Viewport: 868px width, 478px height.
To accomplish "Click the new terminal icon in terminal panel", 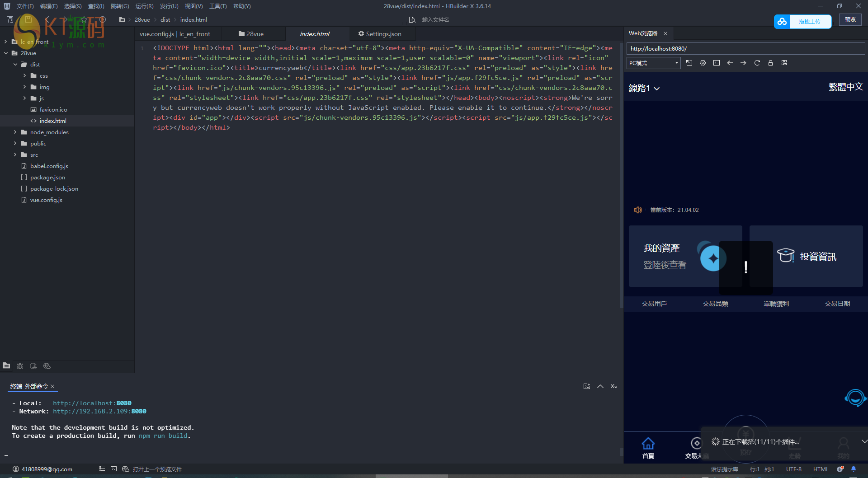I will [587, 386].
